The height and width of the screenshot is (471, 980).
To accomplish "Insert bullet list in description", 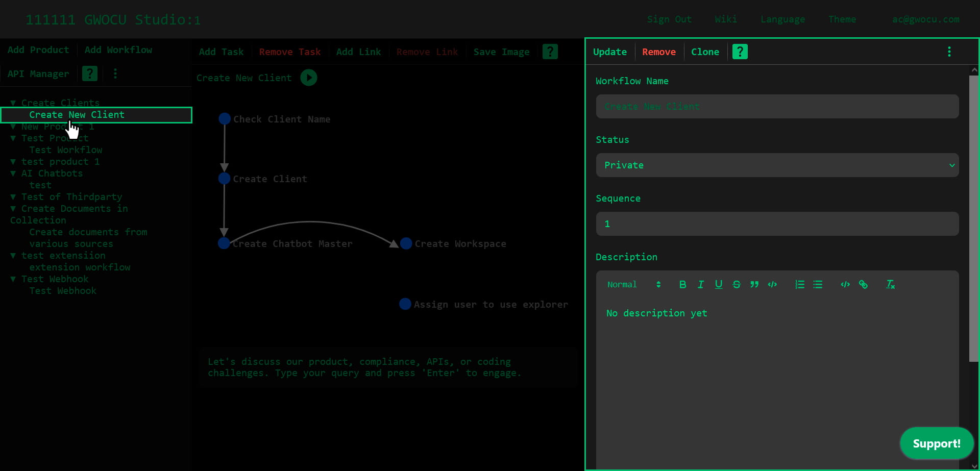I will point(818,284).
